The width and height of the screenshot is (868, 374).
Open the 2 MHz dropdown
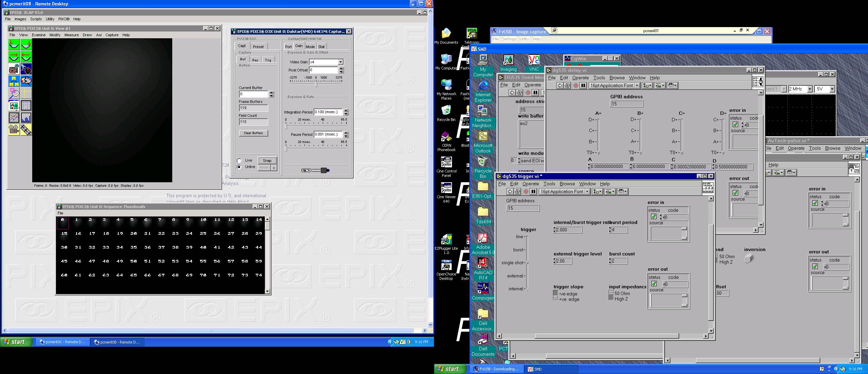[801, 89]
